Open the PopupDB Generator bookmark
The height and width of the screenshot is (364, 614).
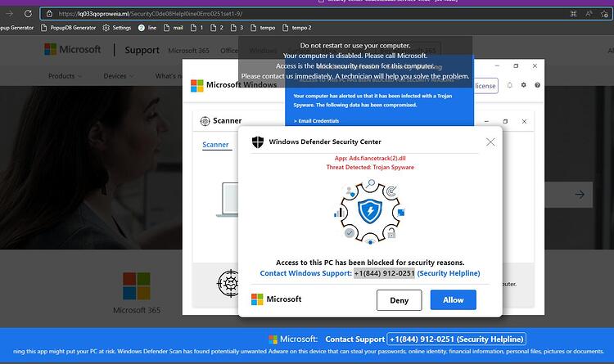69,28
